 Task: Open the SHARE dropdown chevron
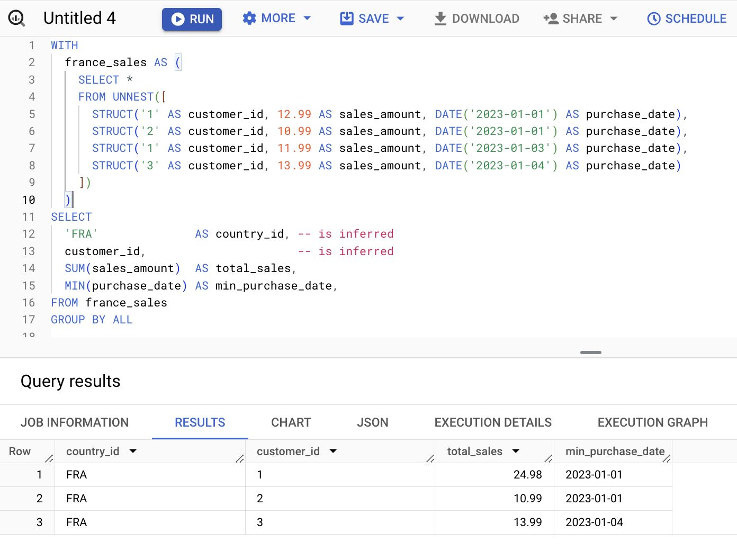coord(614,18)
